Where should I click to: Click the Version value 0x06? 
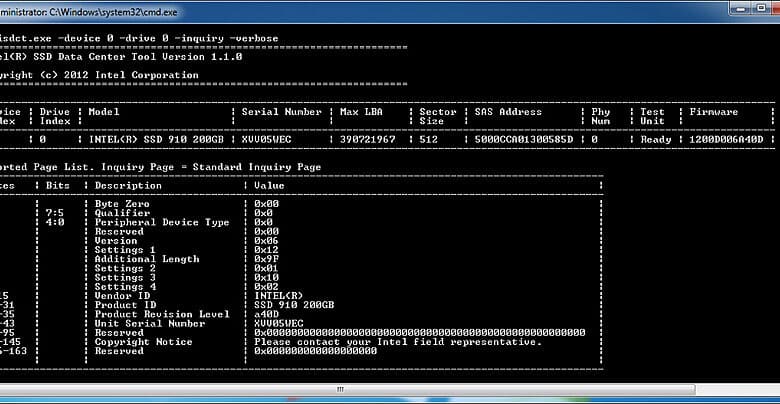point(266,241)
